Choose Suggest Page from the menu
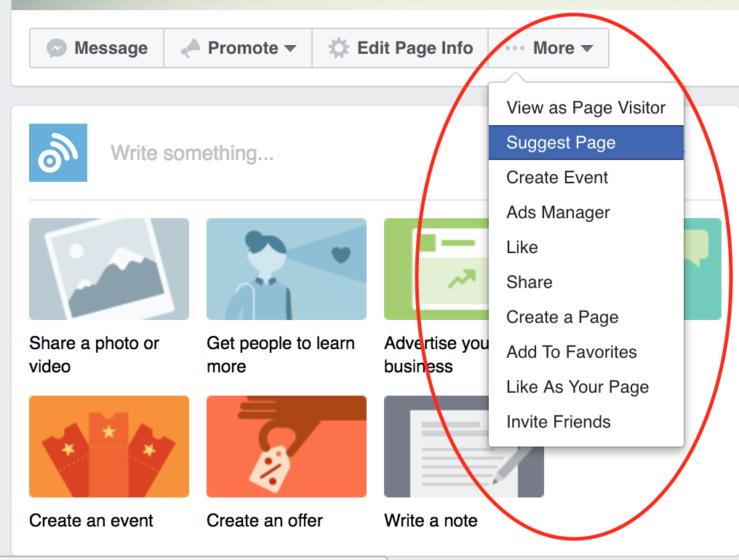The height and width of the screenshot is (560, 739). tap(561, 143)
